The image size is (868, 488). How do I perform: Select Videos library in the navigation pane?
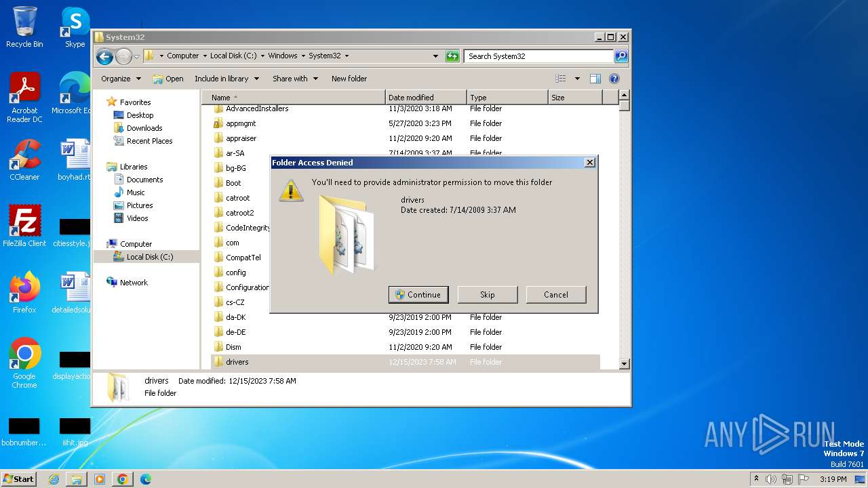click(137, 218)
